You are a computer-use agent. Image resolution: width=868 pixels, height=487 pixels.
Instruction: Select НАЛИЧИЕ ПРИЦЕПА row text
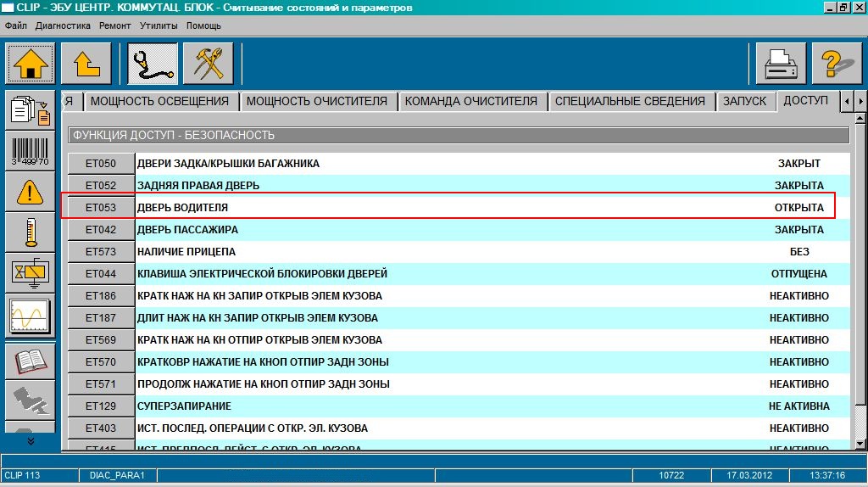[x=186, y=251]
